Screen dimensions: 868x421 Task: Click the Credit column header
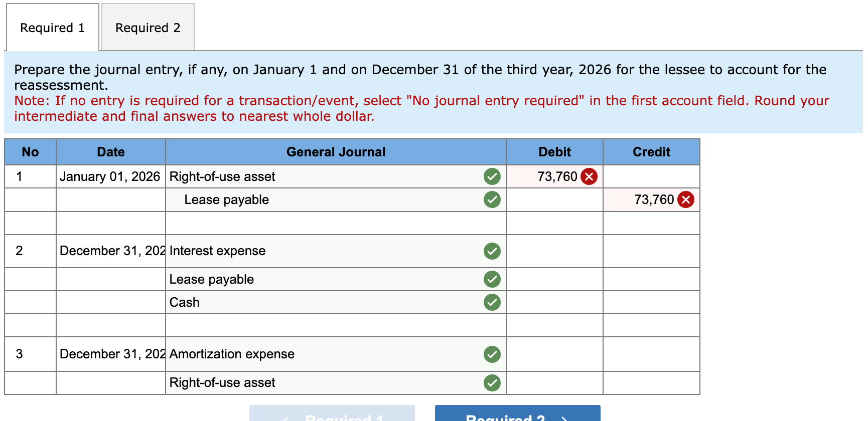[651, 152]
